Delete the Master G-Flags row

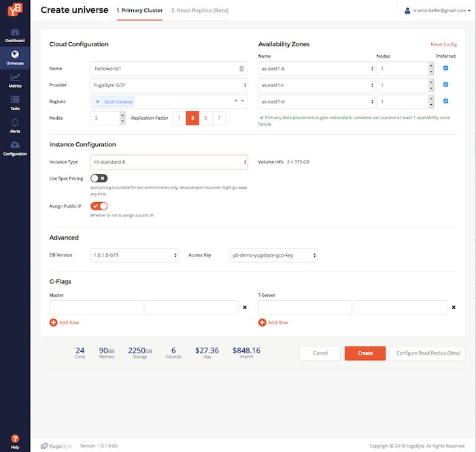pyautogui.click(x=245, y=307)
